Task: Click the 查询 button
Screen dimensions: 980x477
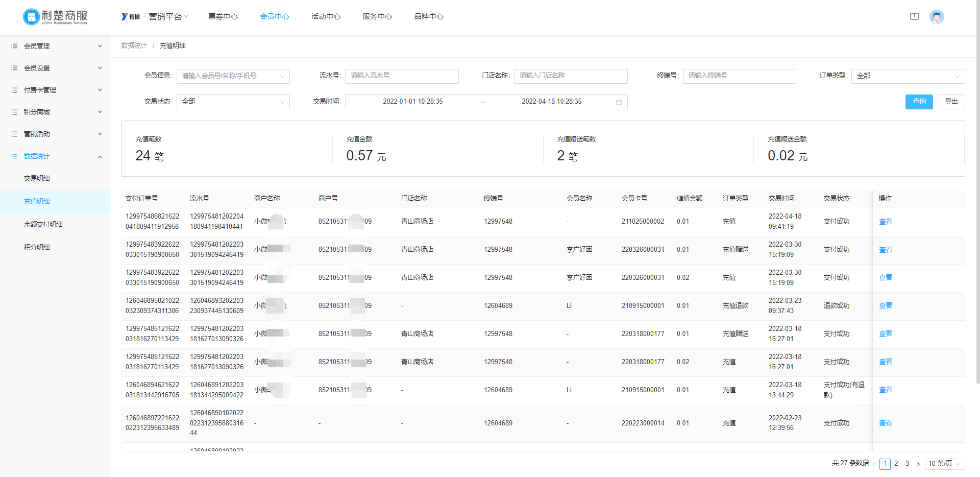Action: [x=919, y=102]
